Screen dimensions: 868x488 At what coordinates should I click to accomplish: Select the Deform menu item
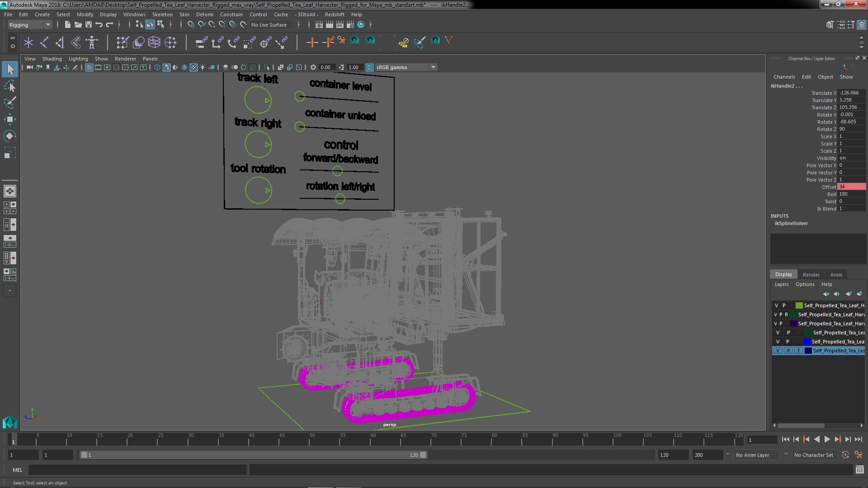pyautogui.click(x=205, y=14)
